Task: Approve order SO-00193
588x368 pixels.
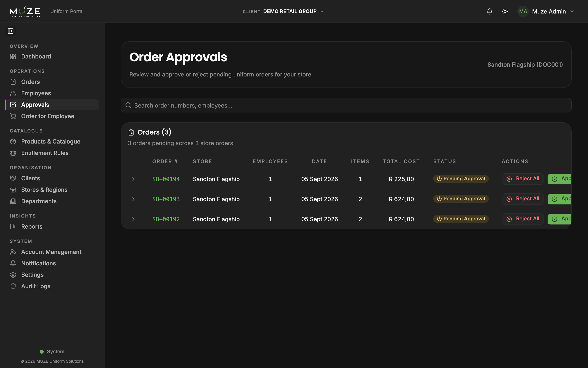Action: tap(560, 199)
